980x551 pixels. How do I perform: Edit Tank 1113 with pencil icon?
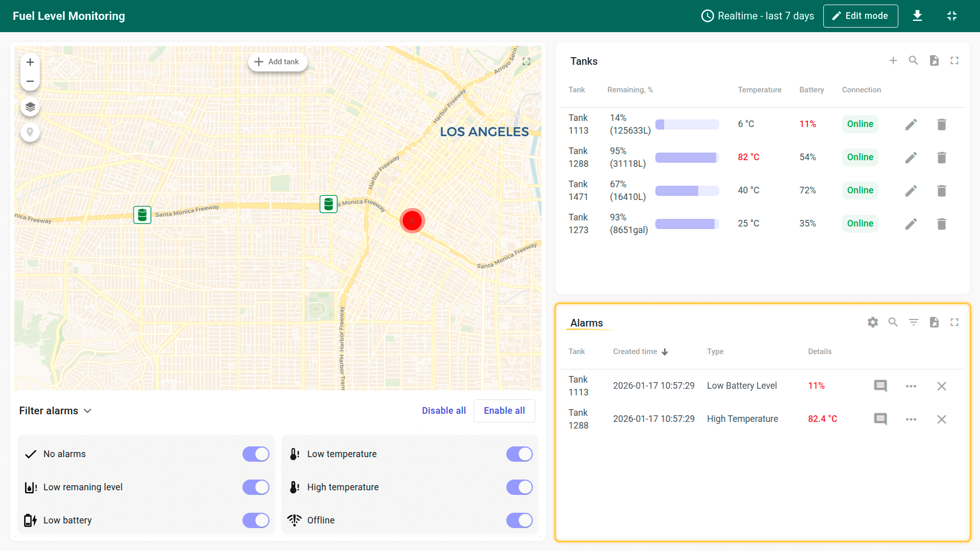tap(911, 124)
